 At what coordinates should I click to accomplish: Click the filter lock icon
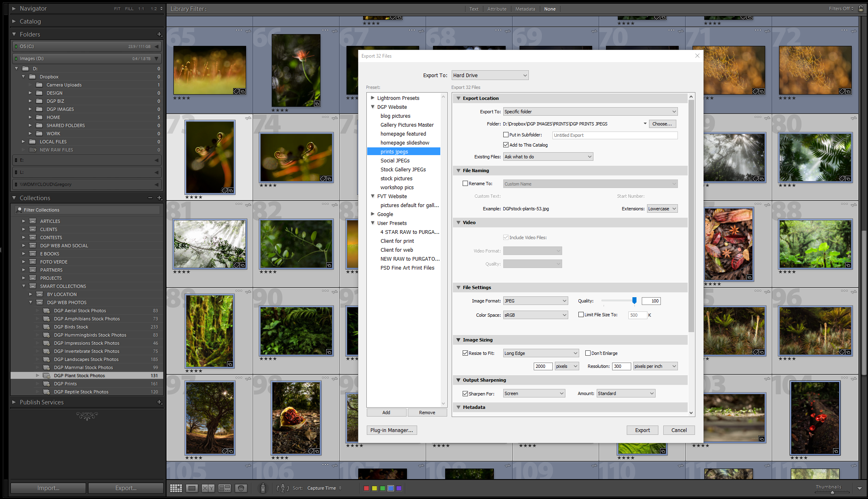tap(861, 9)
